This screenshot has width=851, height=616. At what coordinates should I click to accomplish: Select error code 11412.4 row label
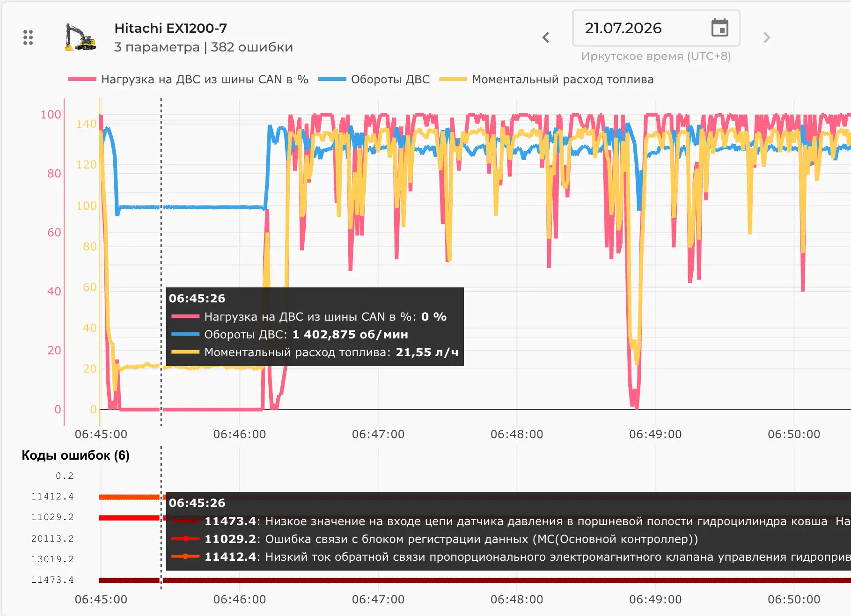(52, 497)
